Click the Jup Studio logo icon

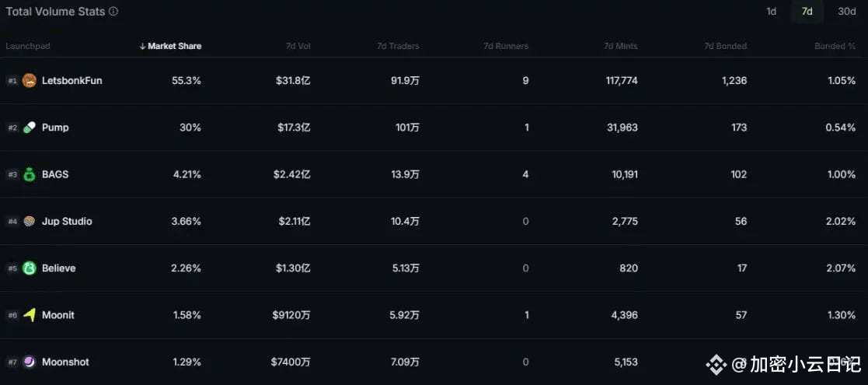tap(30, 222)
